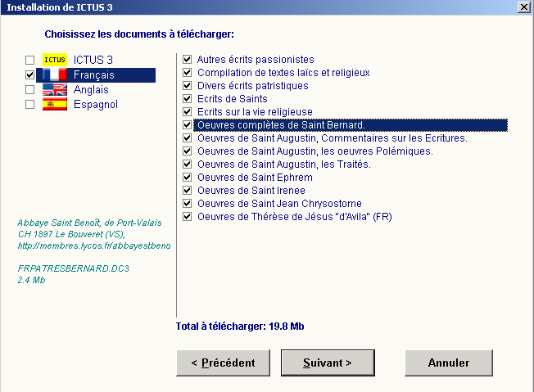Select 'Oeuvres de Saint Jean Chrysostome' row
The height and width of the screenshot is (392, 534).
pyautogui.click(x=279, y=204)
